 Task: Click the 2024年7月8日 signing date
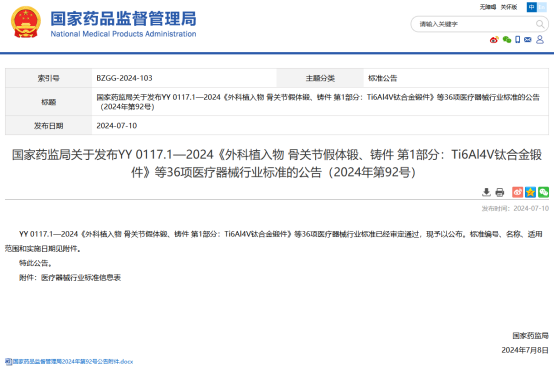[525, 350]
